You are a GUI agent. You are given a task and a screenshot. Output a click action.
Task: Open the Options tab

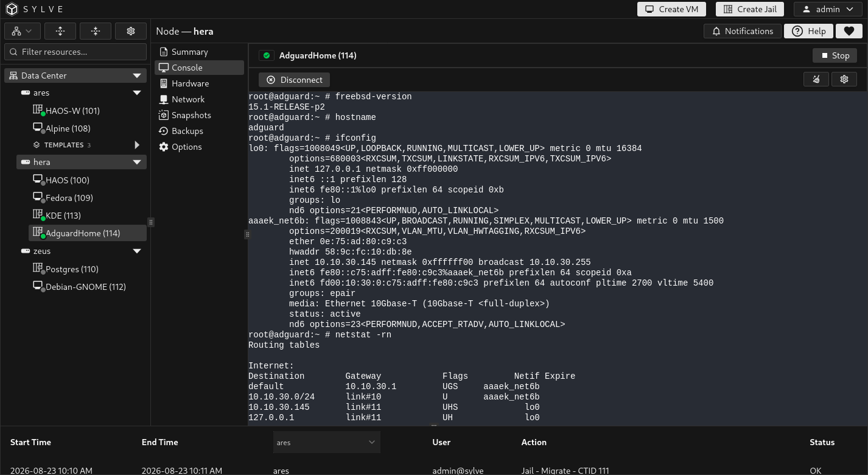pos(200,147)
